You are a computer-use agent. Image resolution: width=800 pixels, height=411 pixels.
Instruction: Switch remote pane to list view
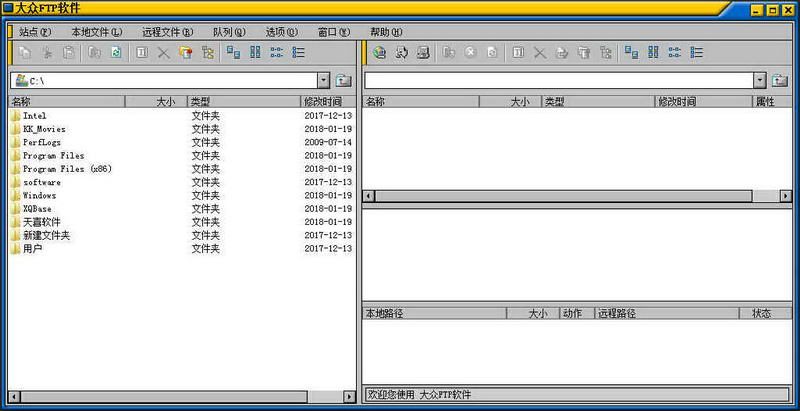click(675, 53)
